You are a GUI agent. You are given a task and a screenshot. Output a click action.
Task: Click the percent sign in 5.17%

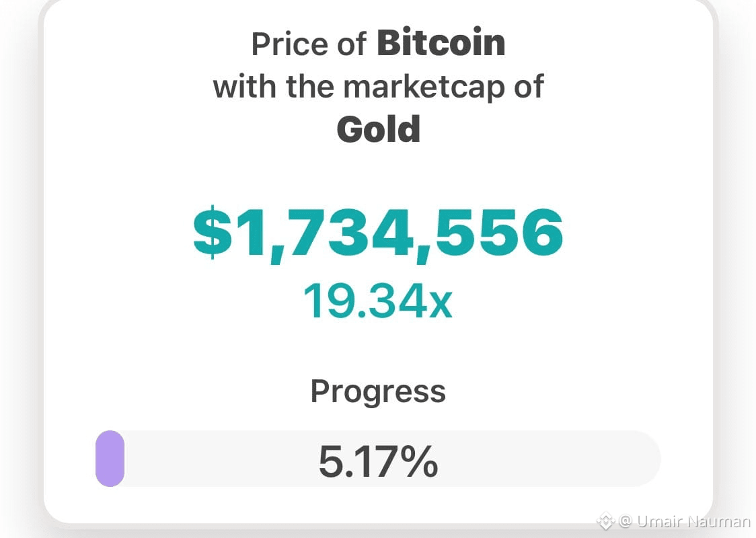pos(418,461)
